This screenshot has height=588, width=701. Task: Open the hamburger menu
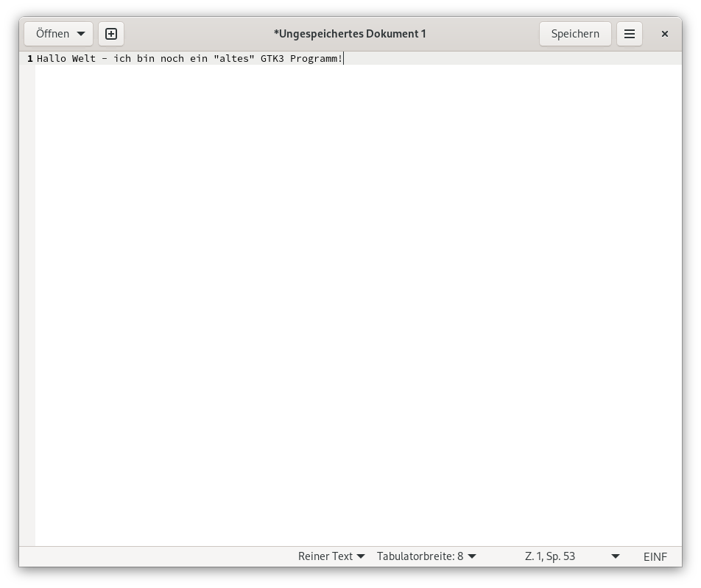(x=630, y=34)
